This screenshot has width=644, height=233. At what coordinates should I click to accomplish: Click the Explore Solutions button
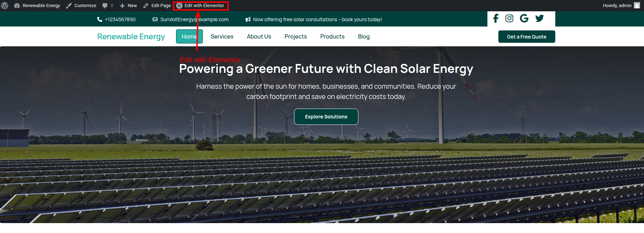(326, 117)
